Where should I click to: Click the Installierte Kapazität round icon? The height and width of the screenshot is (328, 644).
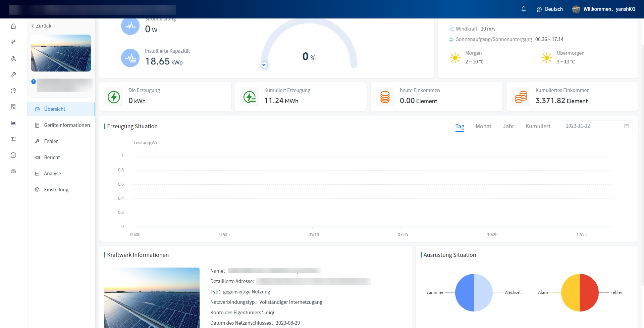coord(130,58)
